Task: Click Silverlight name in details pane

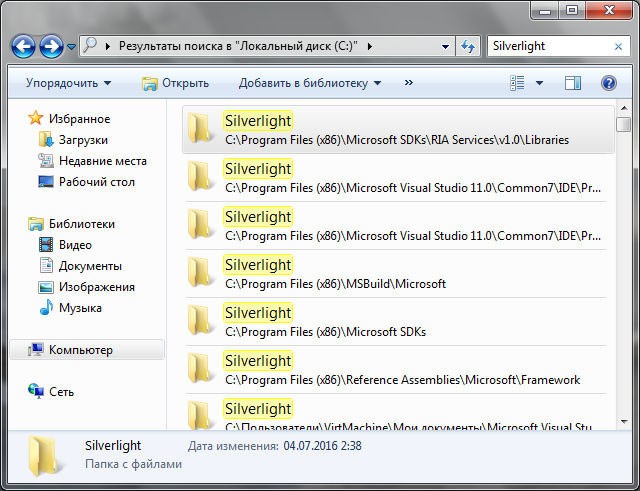Action: (113, 446)
